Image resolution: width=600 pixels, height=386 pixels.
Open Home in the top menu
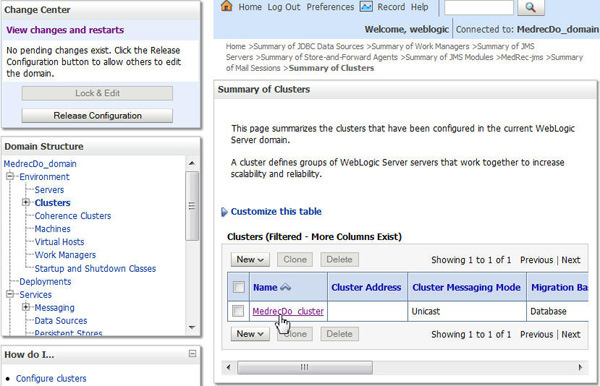point(250,7)
